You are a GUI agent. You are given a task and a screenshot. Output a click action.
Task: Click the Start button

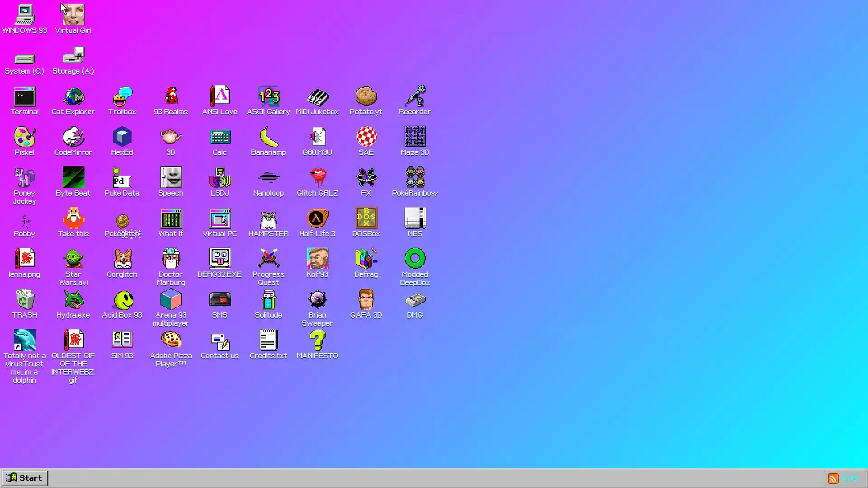click(24, 478)
